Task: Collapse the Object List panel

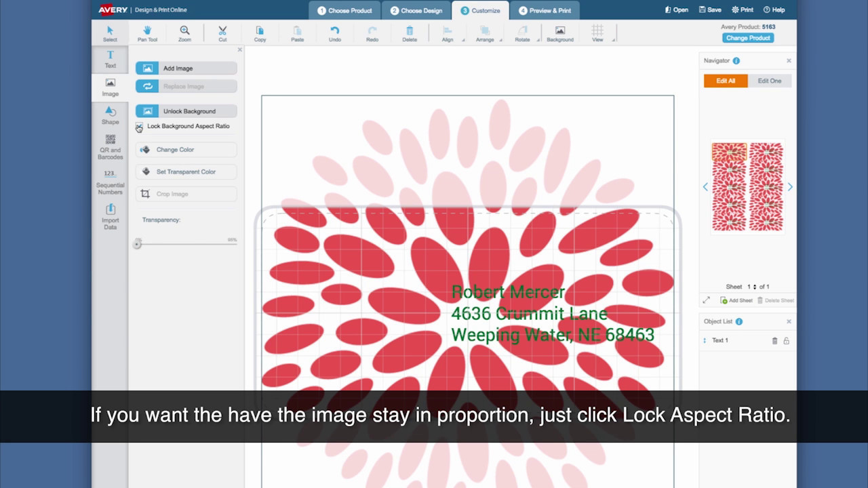Action: (x=789, y=321)
